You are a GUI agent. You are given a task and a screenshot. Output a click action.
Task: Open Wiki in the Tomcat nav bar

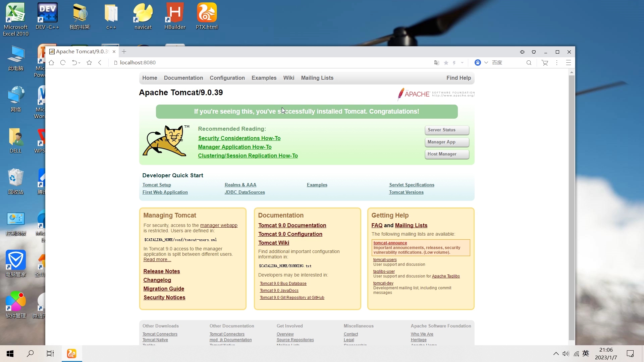(289, 78)
